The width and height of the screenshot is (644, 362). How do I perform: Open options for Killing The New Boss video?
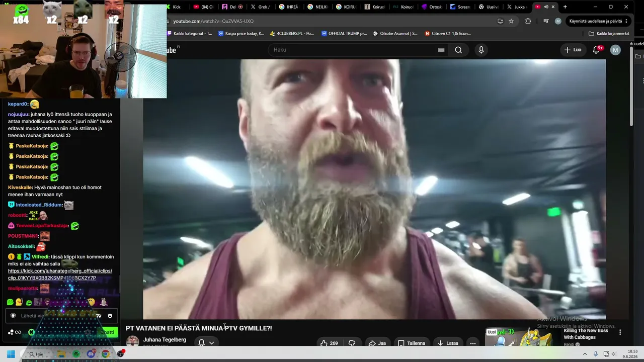pyautogui.click(x=620, y=332)
